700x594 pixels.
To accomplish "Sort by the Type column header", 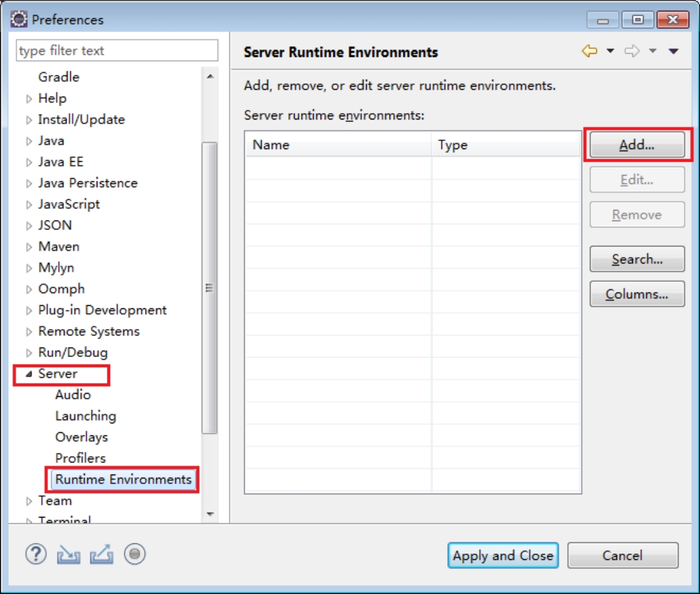I will [x=505, y=145].
